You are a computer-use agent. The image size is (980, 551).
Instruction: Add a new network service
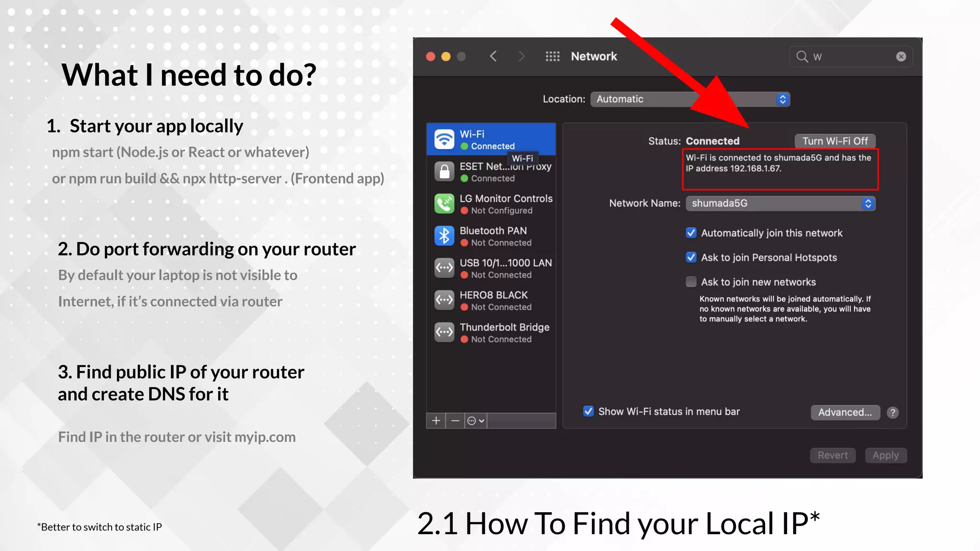436,421
